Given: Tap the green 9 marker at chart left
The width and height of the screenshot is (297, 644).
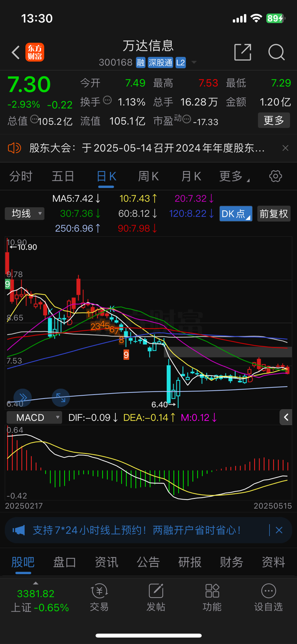Looking at the screenshot, I should tap(7, 284).
